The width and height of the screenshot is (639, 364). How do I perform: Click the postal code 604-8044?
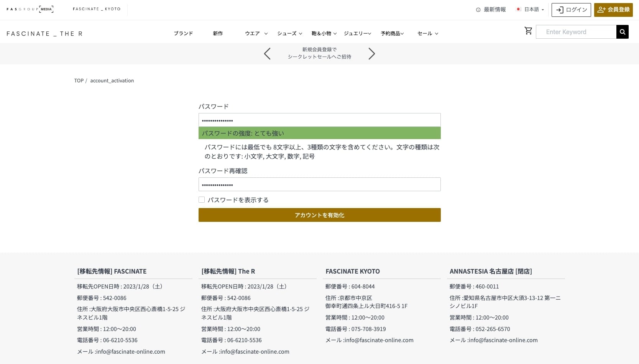pos(363,287)
